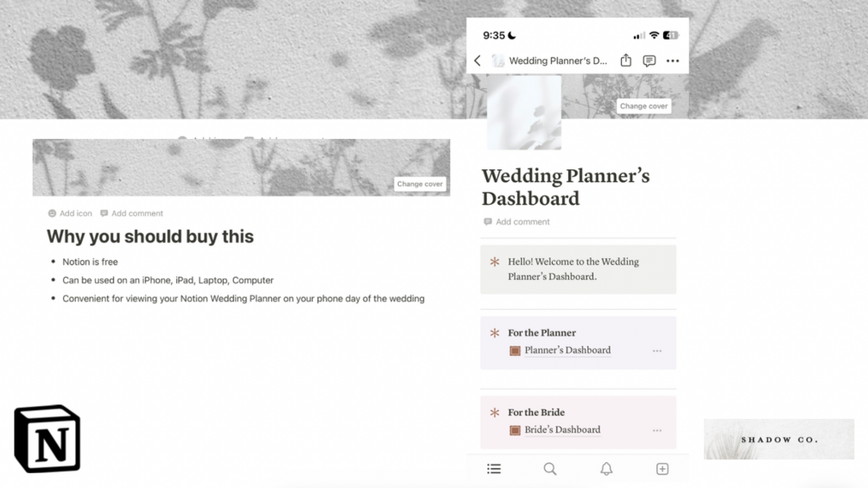Click the Notion logo in the corner
The image size is (868, 488).
click(x=47, y=439)
